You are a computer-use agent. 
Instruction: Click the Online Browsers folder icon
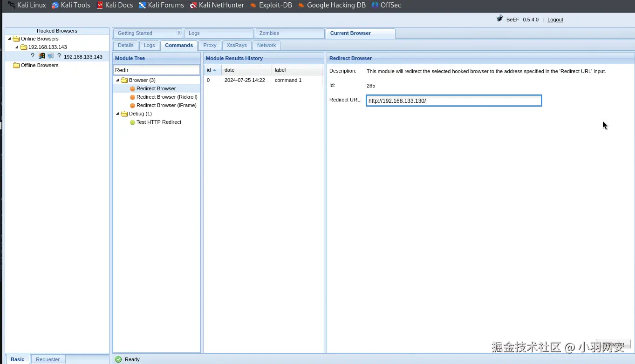(x=16, y=39)
